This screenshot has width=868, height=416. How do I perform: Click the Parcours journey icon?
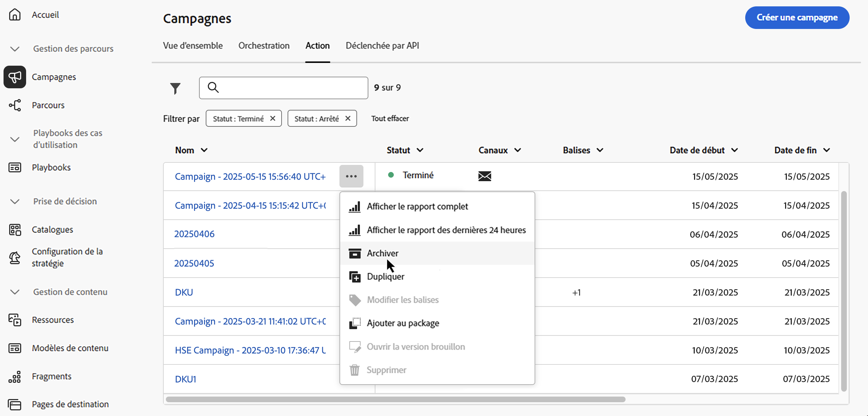[x=15, y=105]
